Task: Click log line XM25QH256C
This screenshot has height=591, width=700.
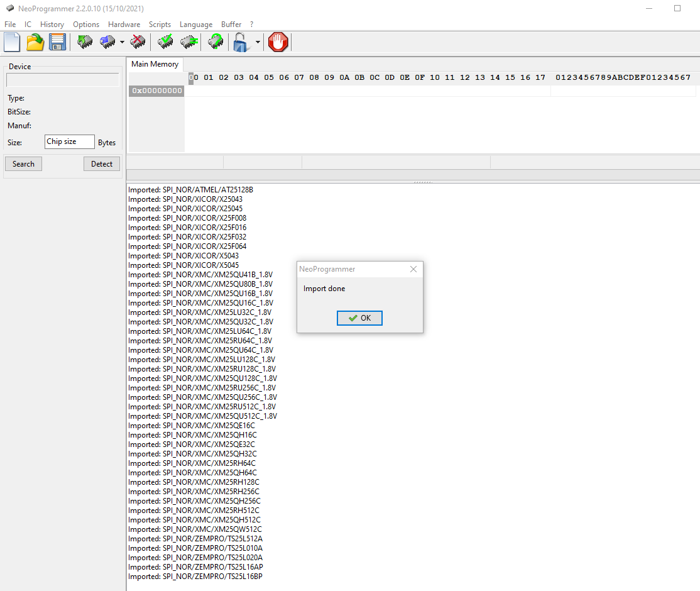Action: [x=194, y=501]
